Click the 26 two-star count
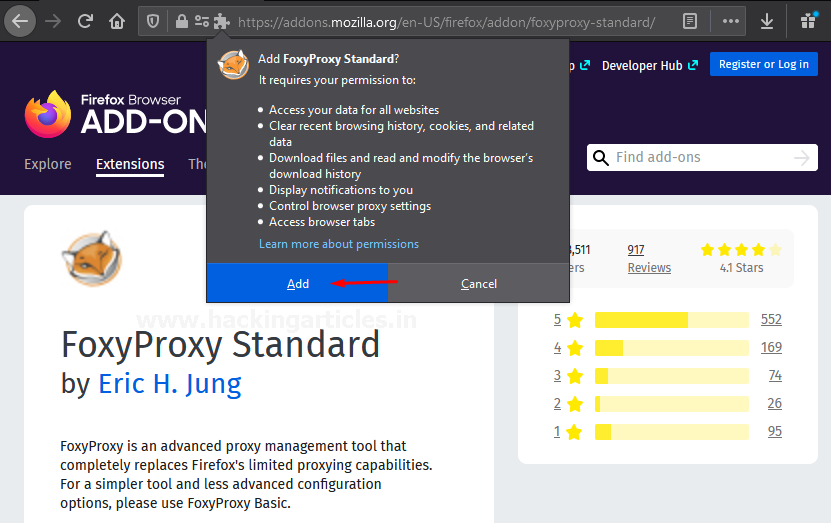831x523 pixels. [x=774, y=403]
